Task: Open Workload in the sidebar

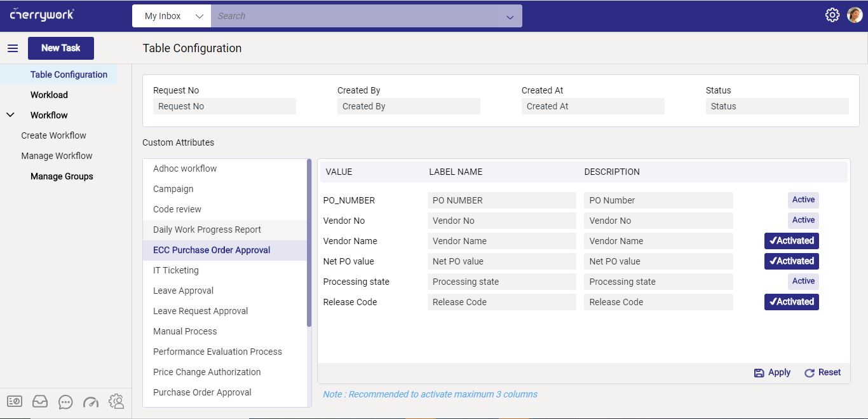Action: (49, 95)
